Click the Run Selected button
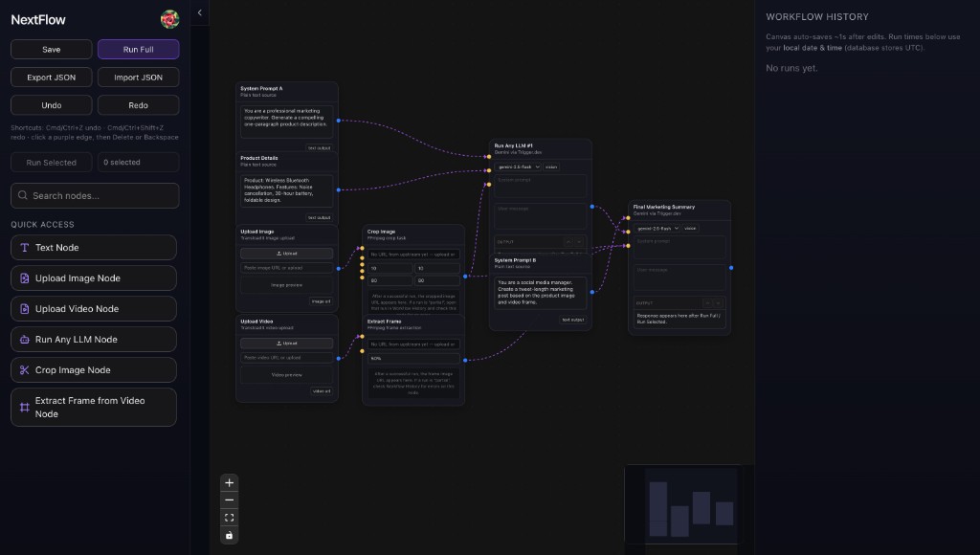 click(x=52, y=162)
